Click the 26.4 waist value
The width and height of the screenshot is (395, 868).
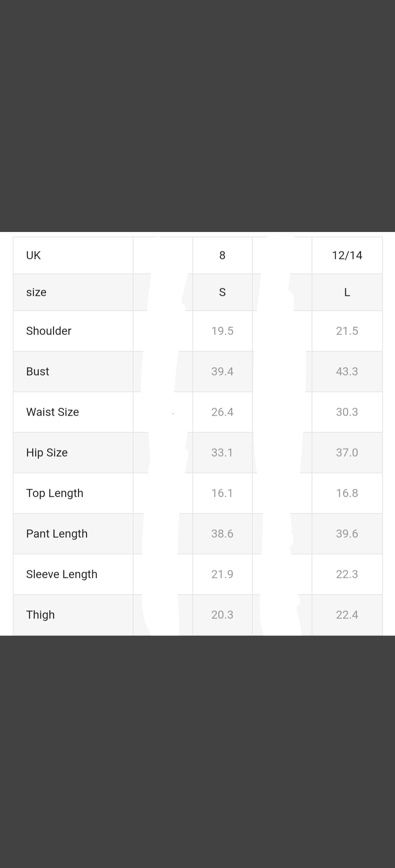(222, 412)
